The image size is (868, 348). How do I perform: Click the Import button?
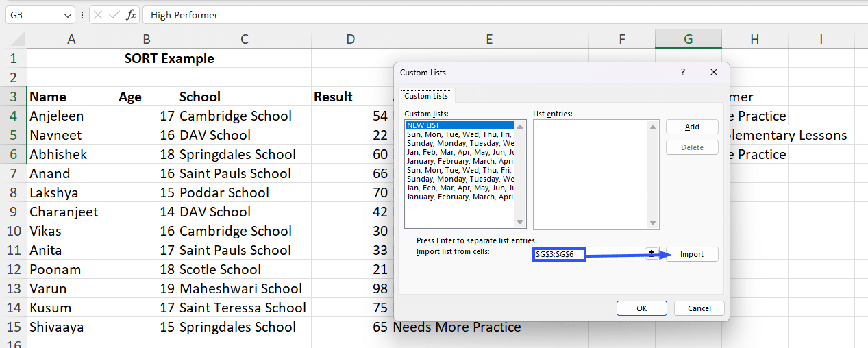692,254
